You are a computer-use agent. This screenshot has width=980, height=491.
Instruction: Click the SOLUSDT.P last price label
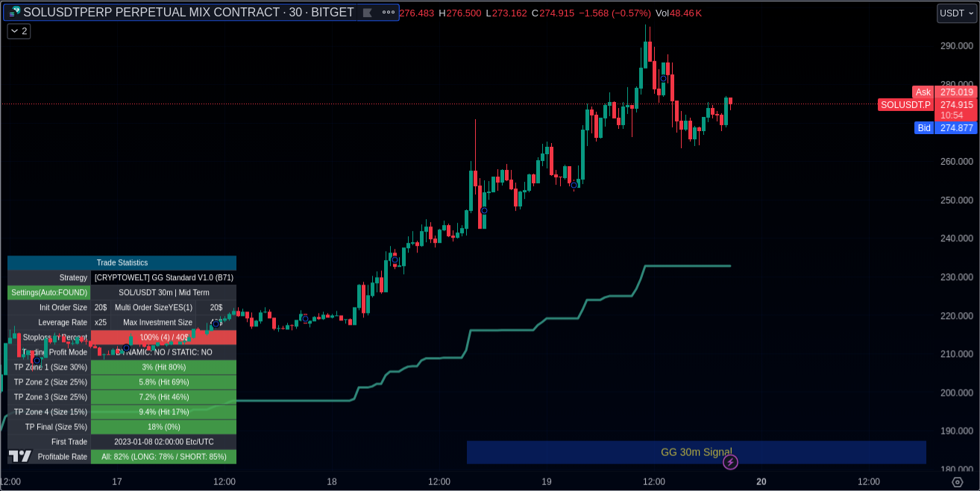click(905, 105)
